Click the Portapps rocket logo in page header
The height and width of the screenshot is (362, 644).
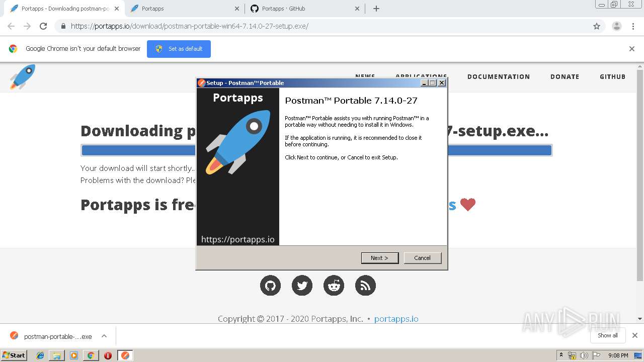coord(23,77)
